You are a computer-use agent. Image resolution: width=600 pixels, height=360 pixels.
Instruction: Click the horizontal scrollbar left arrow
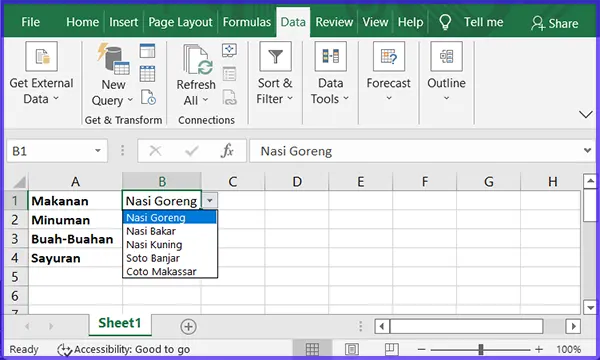pyautogui.click(x=382, y=326)
